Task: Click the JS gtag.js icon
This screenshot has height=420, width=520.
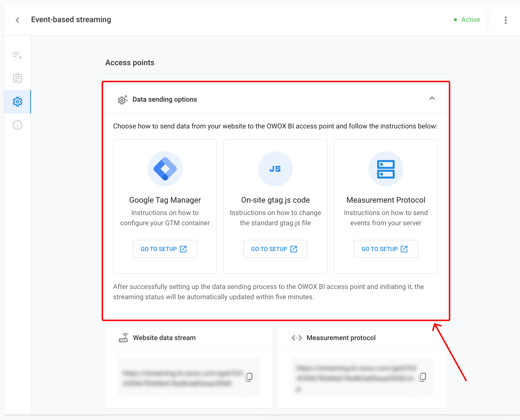Action: [275, 169]
